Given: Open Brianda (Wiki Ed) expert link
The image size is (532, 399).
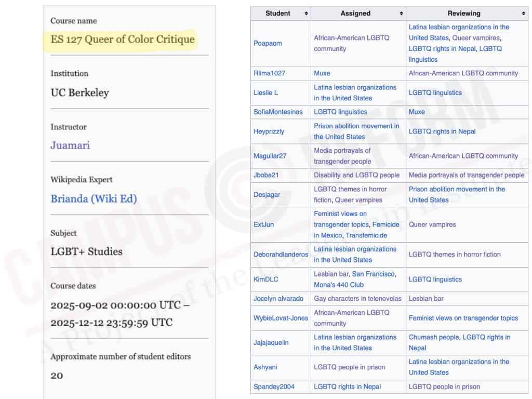Looking at the screenshot, I should click(94, 198).
